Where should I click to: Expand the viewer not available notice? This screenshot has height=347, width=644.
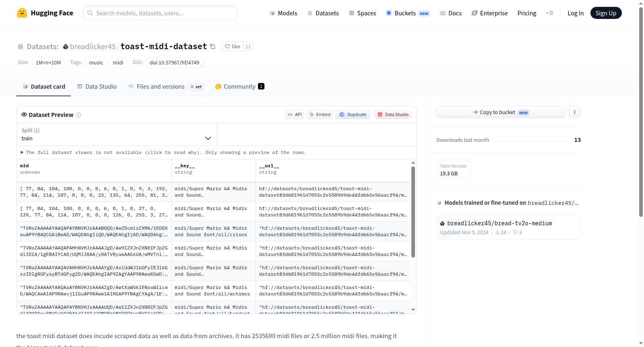[x=163, y=152]
